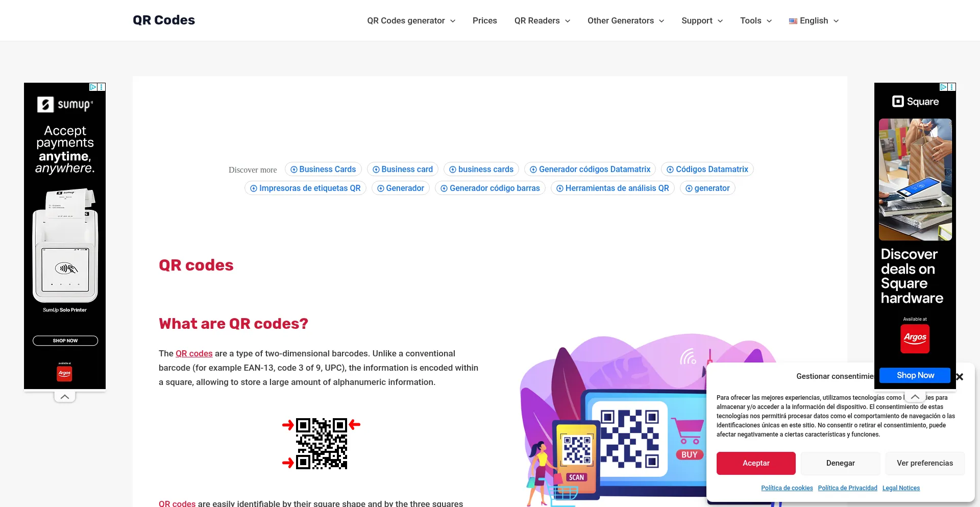The width and height of the screenshot is (980, 507).
Task: Follow the QR codes link in bottom paragraph
Action: pyautogui.click(x=177, y=503)
